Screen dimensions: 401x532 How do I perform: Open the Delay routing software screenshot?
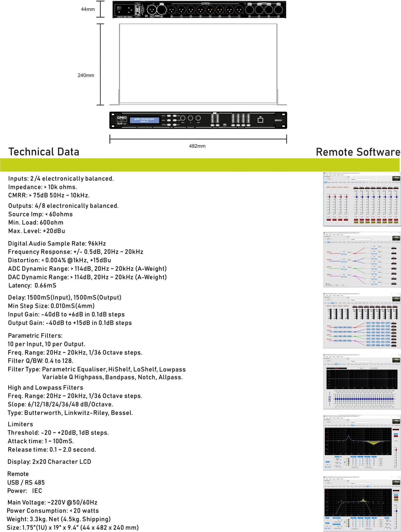point(362,260)
